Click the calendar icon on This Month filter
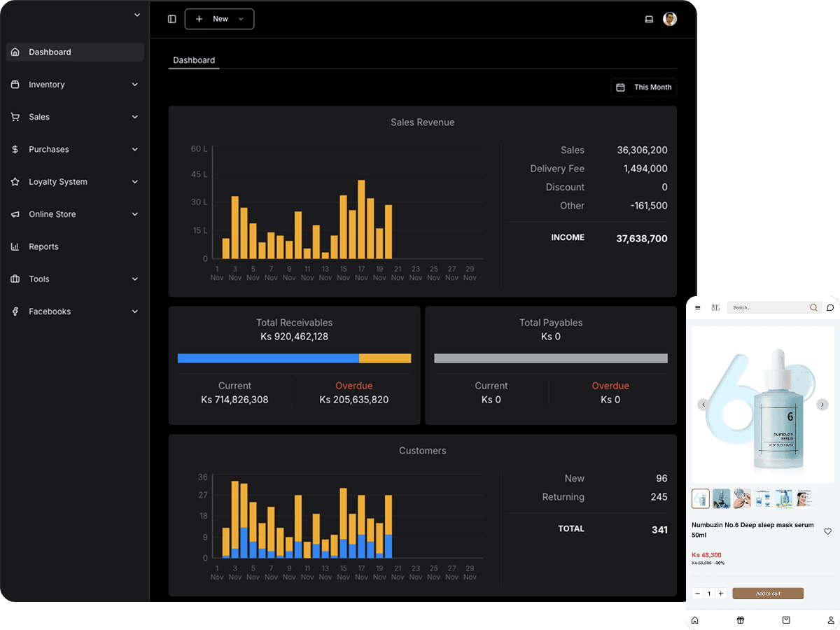This screenshot has height=630, width=840. click(x=620, y=87)
